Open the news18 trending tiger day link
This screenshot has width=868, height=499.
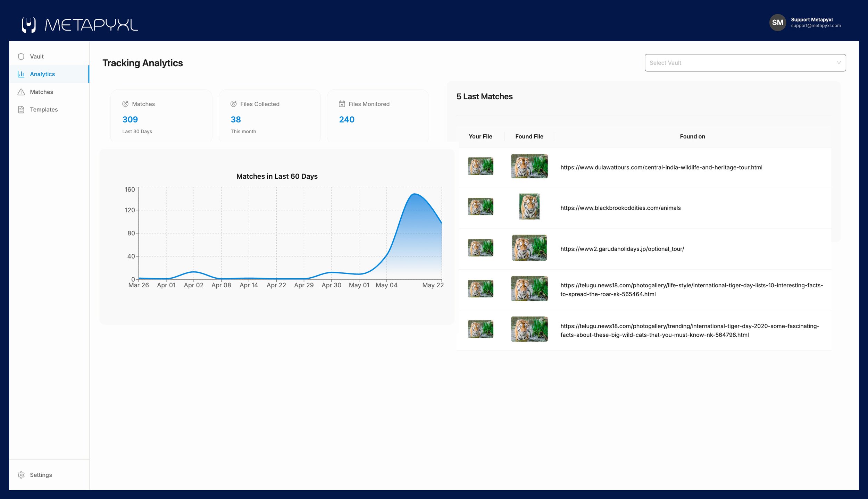tap(690, 330)
